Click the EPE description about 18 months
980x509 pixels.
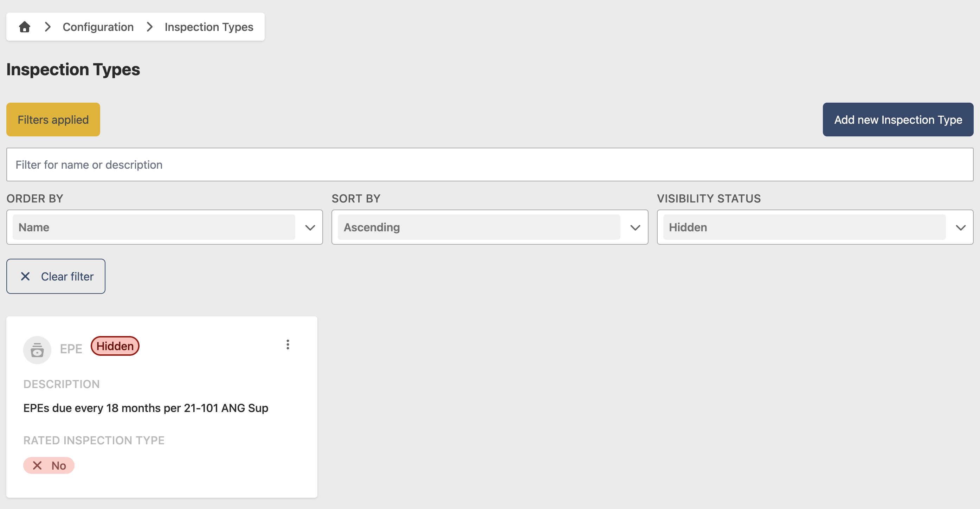click(146, 408)
